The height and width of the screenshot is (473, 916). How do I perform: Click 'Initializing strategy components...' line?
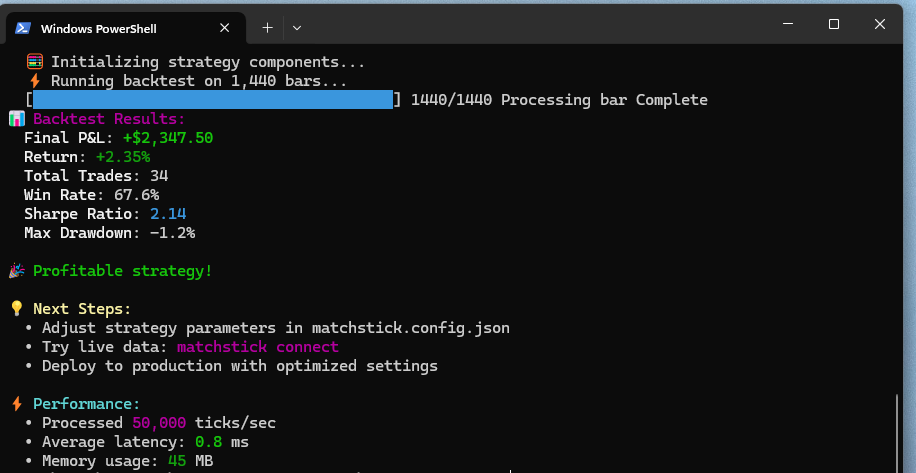tap(208, 62)
